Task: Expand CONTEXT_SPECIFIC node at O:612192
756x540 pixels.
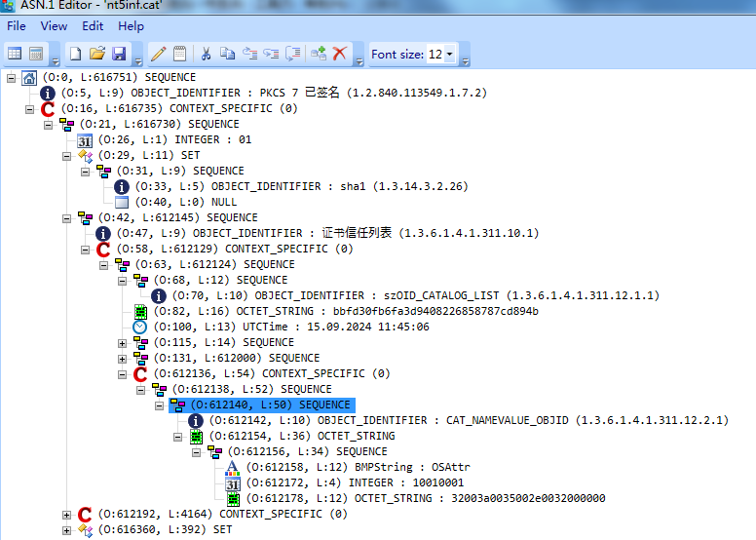Action: [66, 515]
